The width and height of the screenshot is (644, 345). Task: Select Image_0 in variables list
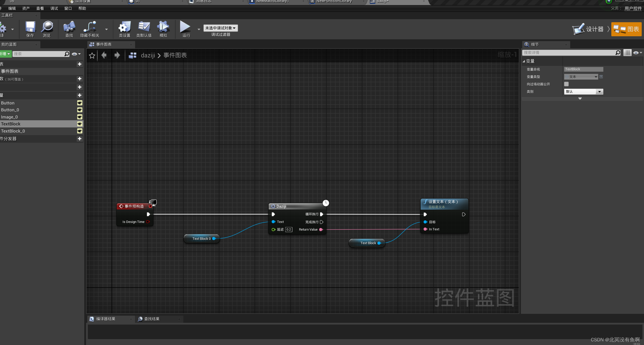[9, 117]
